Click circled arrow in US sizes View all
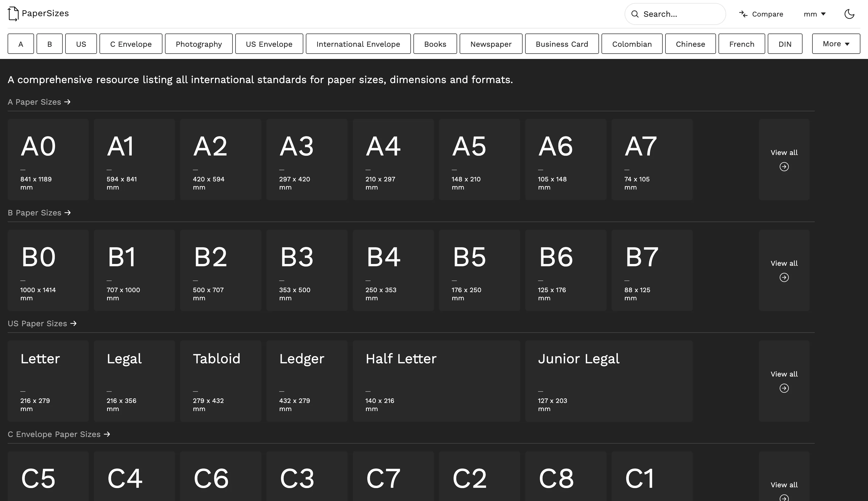This screenshot has width=868, height=501. pos(784,388)
